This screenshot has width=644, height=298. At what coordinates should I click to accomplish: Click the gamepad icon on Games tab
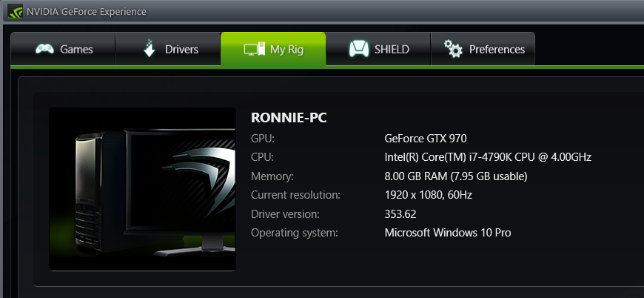(x=44, y=49)
